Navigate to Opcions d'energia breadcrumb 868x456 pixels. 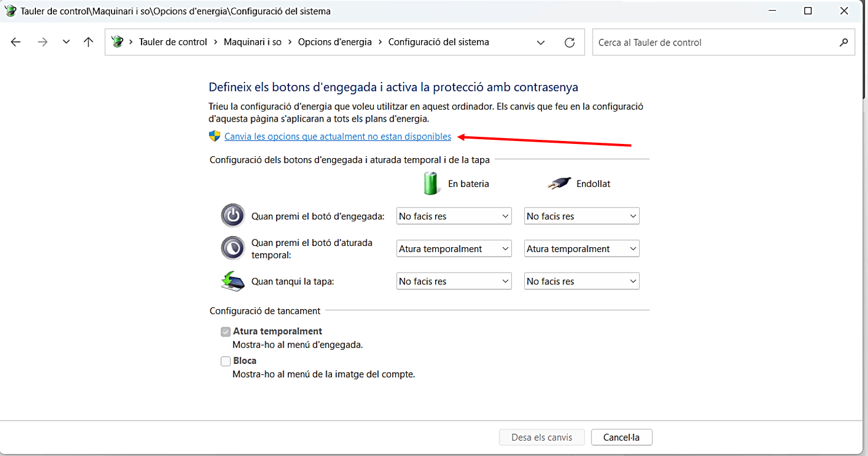point(334,42)
